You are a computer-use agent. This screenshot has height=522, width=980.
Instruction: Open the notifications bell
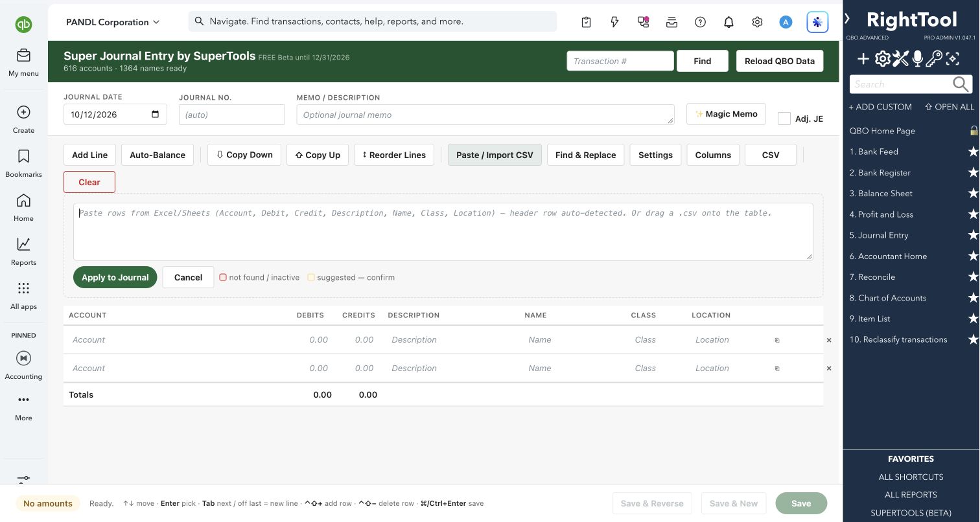729,22
